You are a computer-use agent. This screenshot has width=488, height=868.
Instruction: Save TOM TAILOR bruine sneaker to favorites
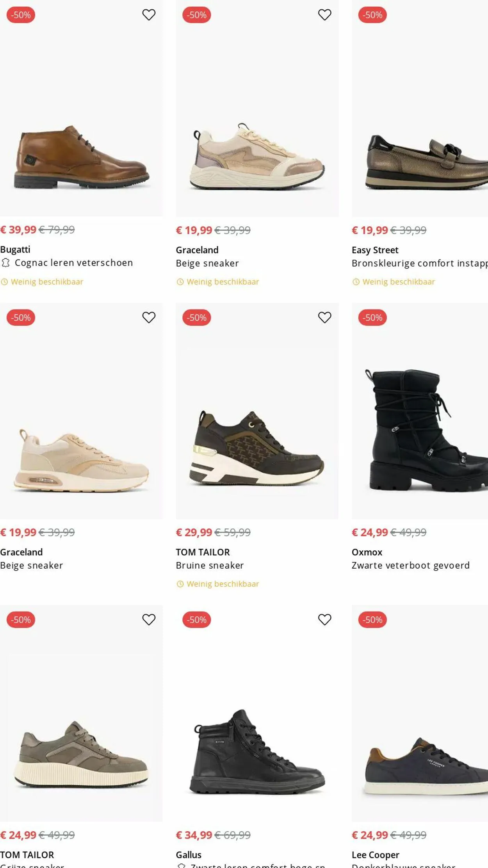(324, 317)
